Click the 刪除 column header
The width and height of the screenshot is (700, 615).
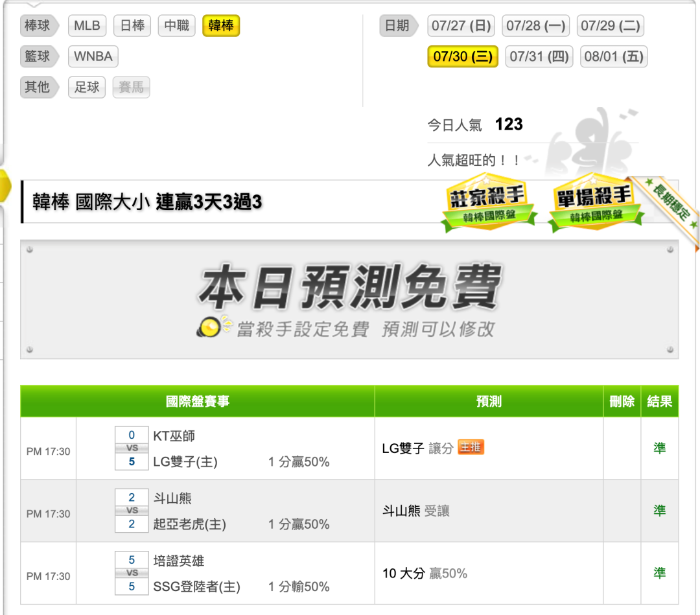click(x=622, y=401)
